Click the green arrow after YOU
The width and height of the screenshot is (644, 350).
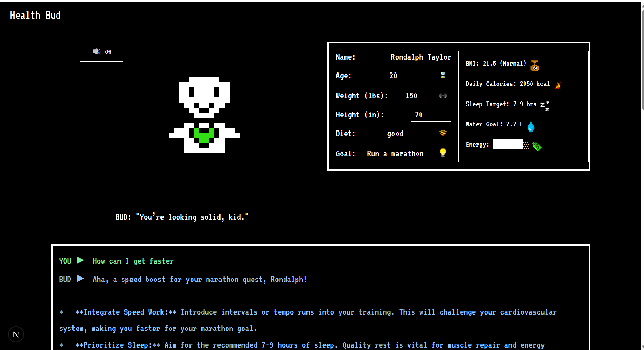click(80, 260)
